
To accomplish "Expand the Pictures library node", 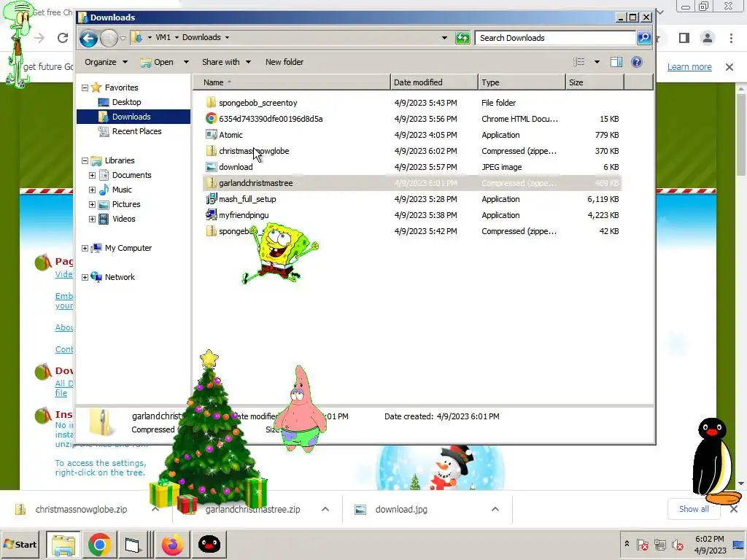I will [x=93, y=204].
